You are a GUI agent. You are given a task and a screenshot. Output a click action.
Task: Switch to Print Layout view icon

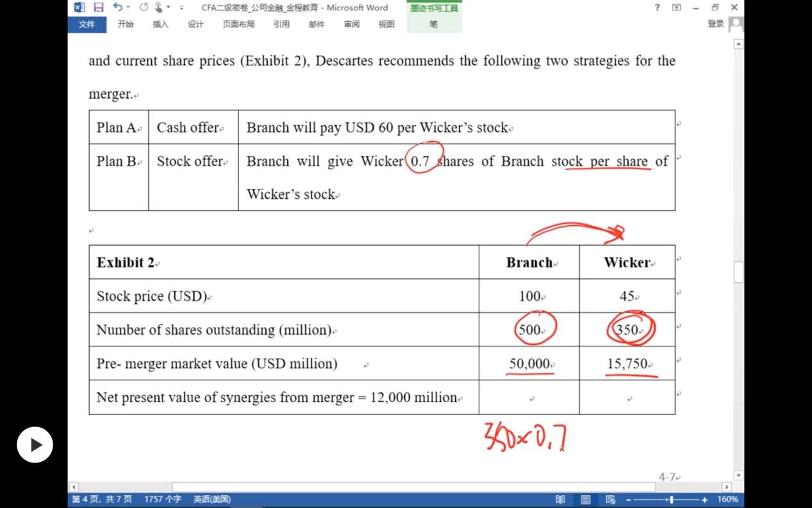(585, 499)
